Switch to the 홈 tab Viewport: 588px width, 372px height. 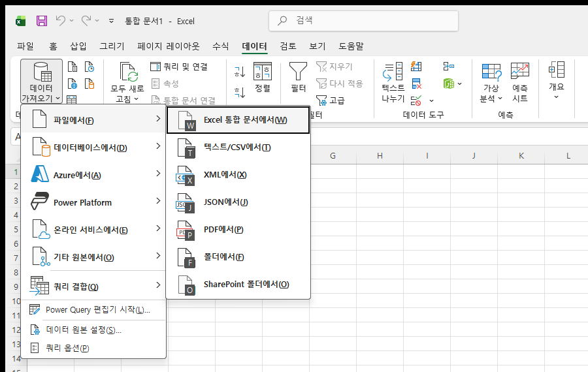54,46
